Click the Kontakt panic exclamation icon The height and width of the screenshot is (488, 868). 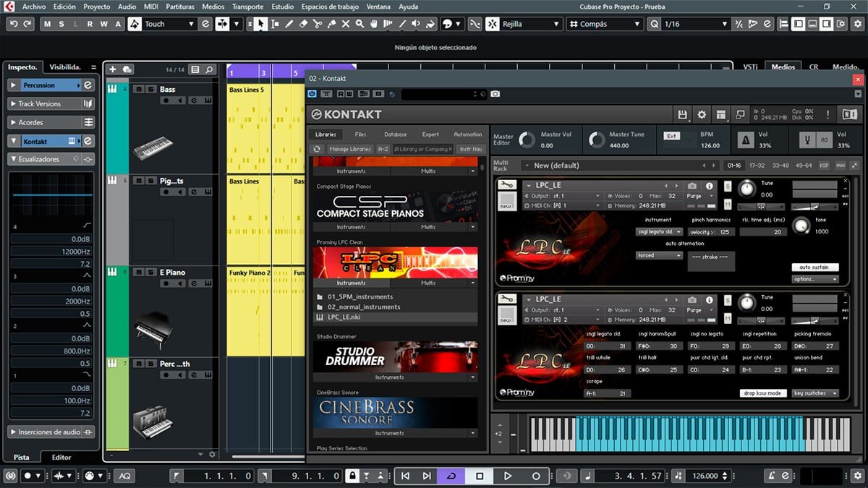click(x=828, y=114)
